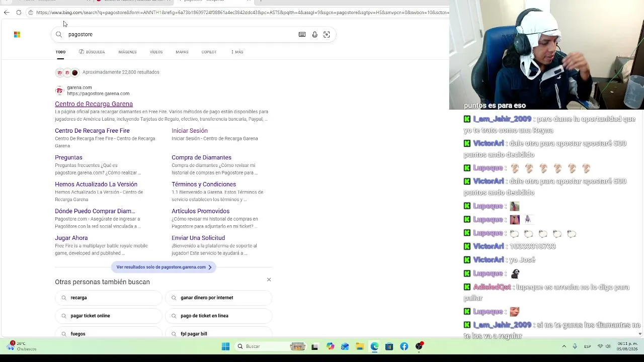The width and height of the screenshot is (644, 362).
Task: Open 'Hemos Actualizado La Versión' sublink
Action: [x=96, y=185]
